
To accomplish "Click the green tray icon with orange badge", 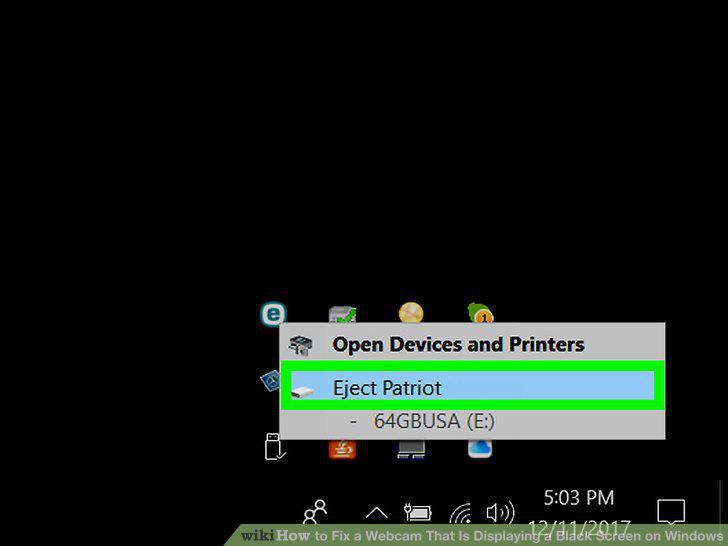I will point(480,312).
